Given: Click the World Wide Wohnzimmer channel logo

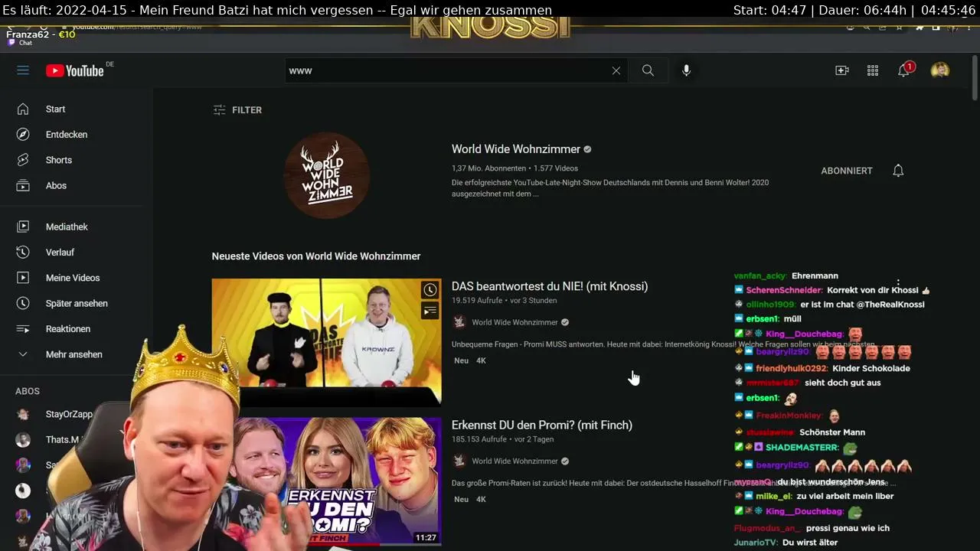Looking at the screenshot, I should coord(327,175).
